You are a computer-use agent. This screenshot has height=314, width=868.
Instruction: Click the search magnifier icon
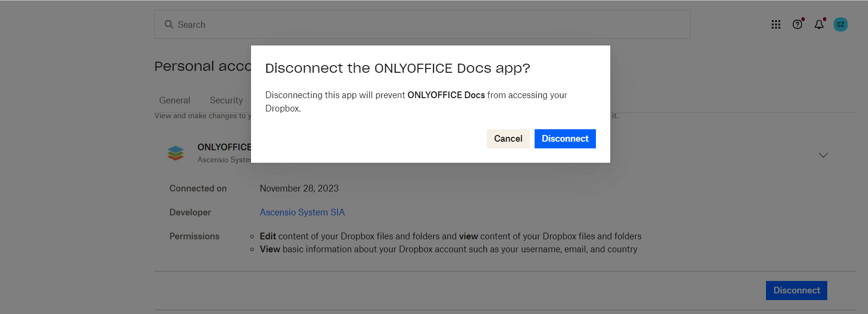pyautogui.click(x=169, y=24)
